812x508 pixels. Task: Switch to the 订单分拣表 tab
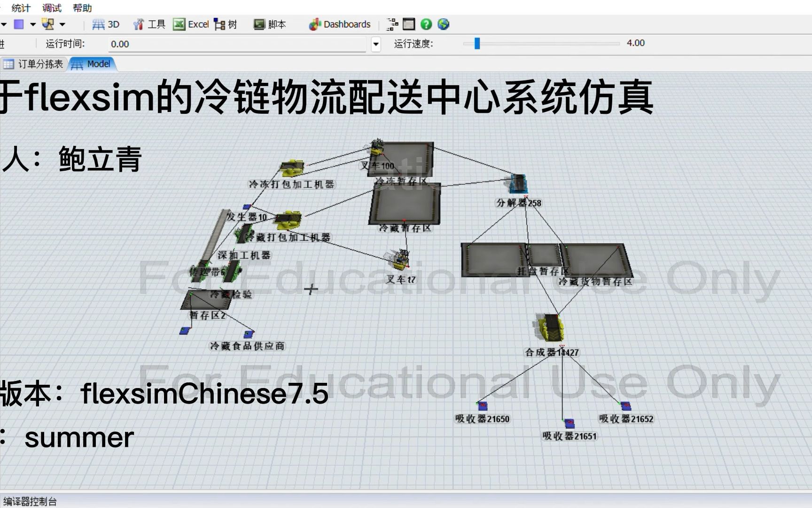[34, 64]
